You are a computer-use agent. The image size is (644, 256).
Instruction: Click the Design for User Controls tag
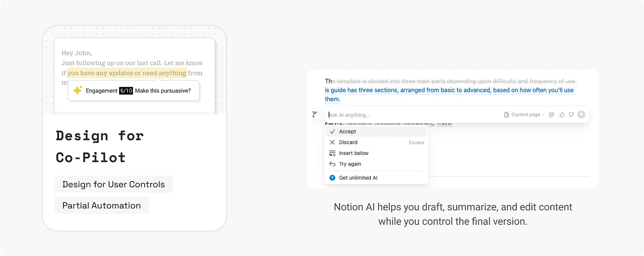pyautogui.click(x=113, y=184)
